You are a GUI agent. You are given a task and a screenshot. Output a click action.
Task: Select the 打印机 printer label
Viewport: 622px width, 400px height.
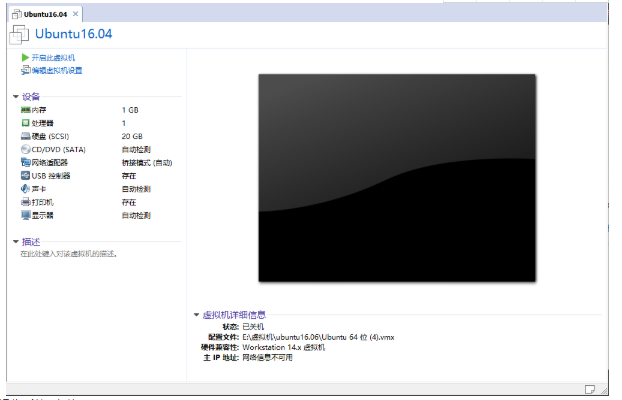point(42,202)
